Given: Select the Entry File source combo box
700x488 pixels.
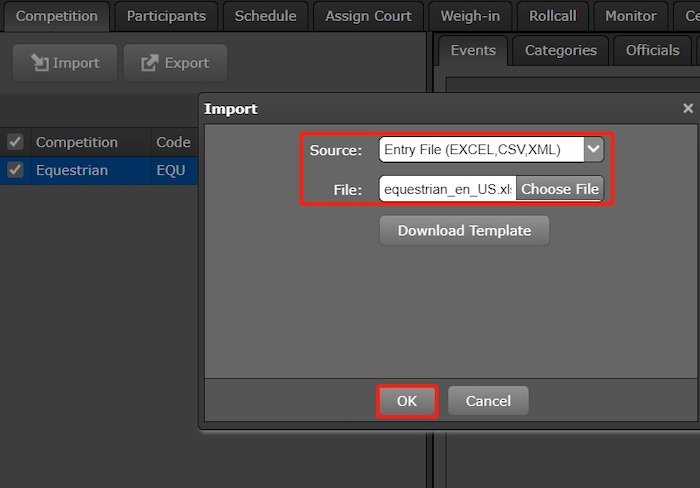Looking at the screenshot, I should click(481, 150).
